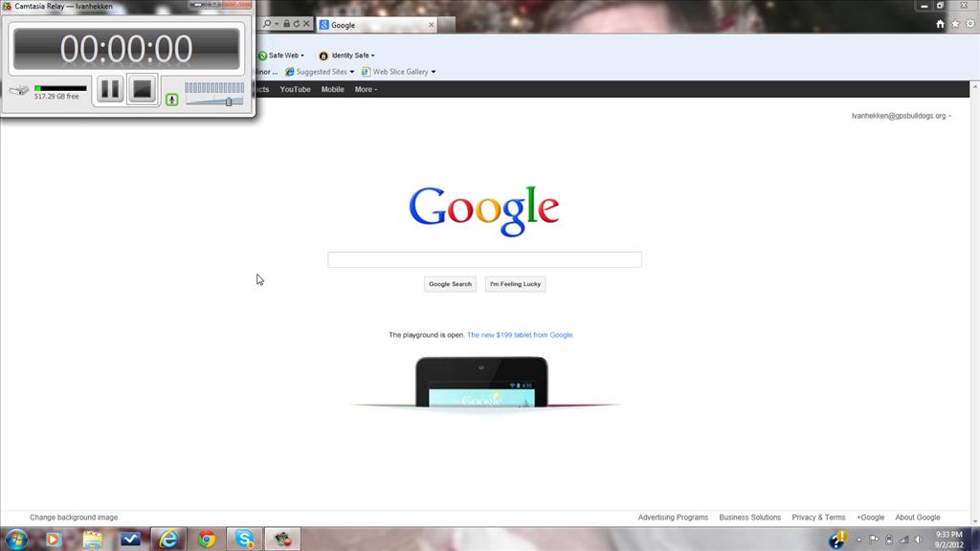
Task: Open Privacy & Terms link
Action: coord(818,518)
